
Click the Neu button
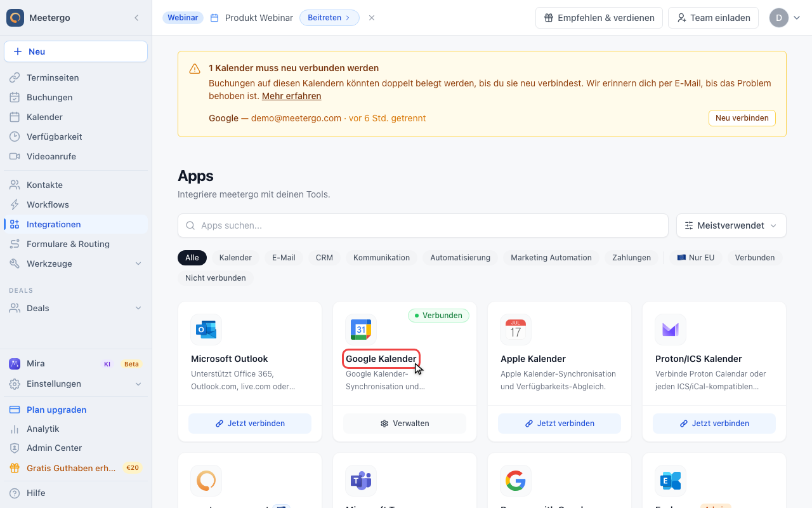coord(75,51)
